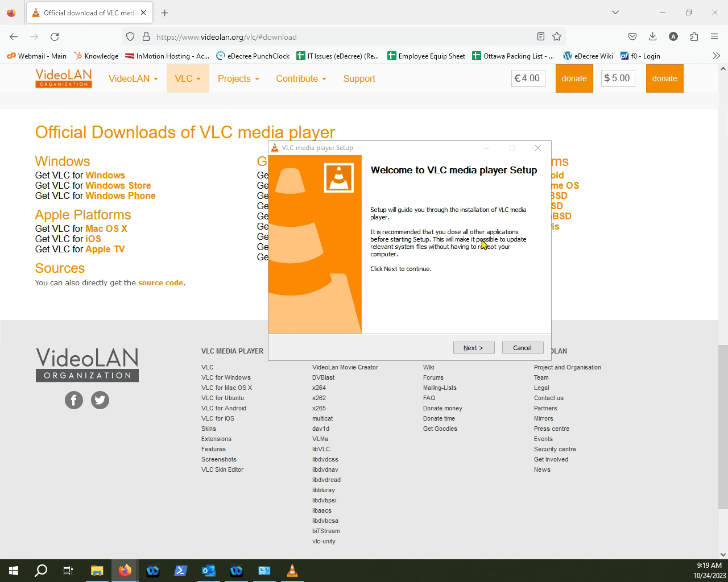Click the Twitter icon in footer
728x582 pixels.
pos(100,400)
